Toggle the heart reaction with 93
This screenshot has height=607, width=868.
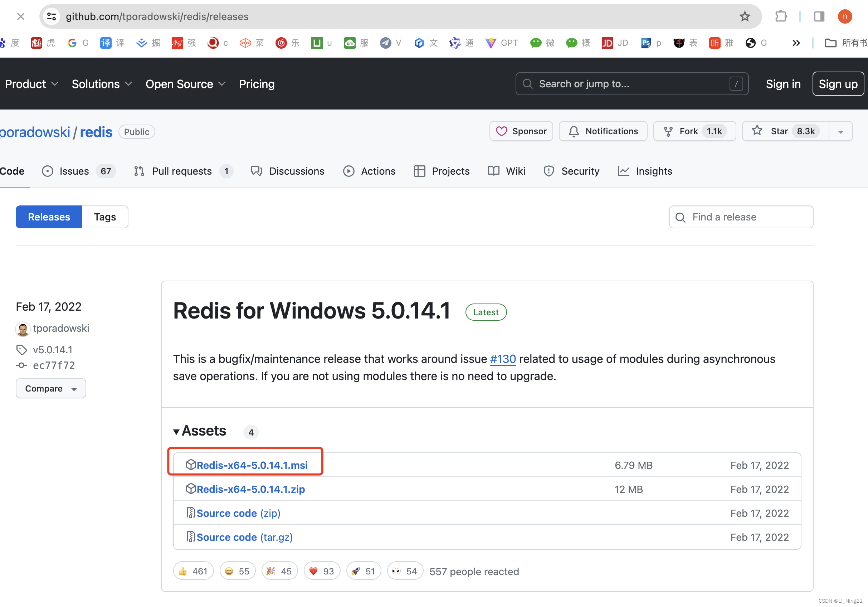(322, 571)
